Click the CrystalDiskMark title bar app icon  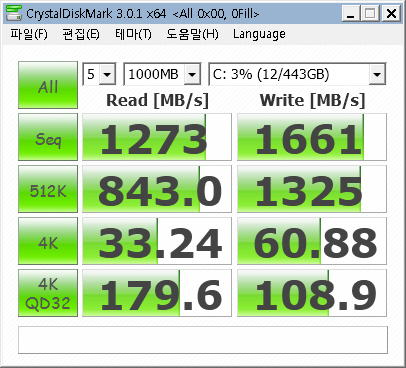tap(14, 13)
